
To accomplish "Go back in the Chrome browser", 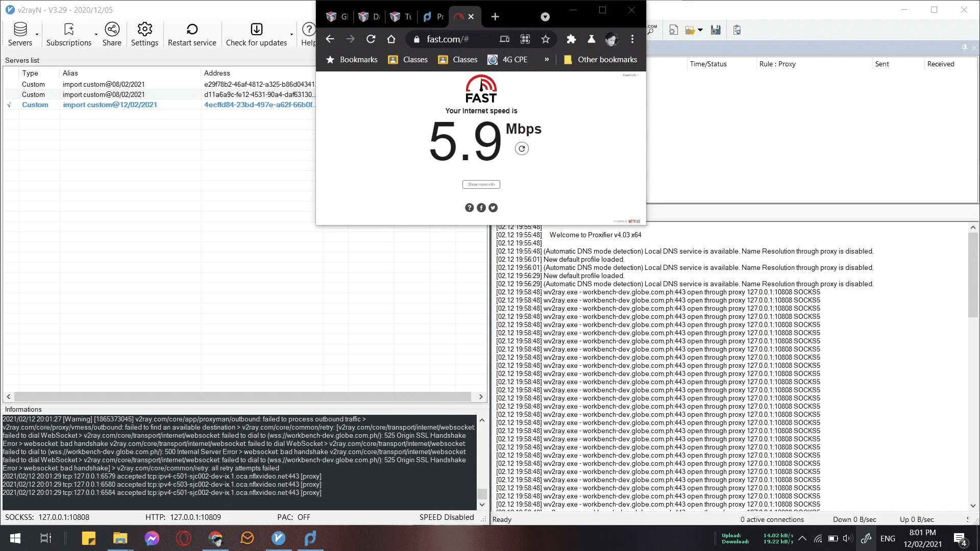I will pyautogui.click(x=330, y=39).
